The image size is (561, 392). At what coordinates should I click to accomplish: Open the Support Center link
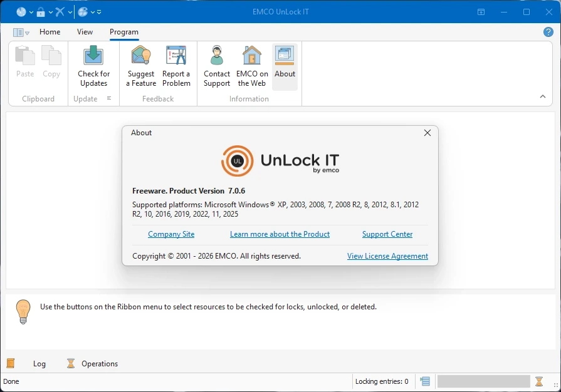tap(387, 234)
